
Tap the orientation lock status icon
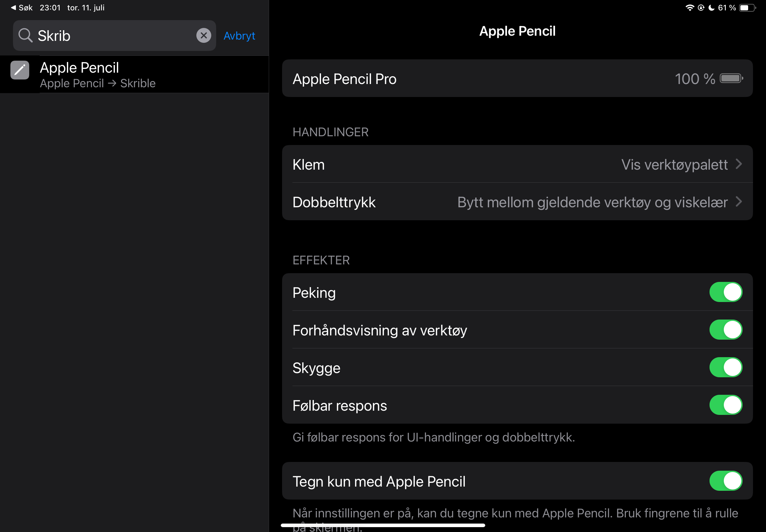[701, 7]
